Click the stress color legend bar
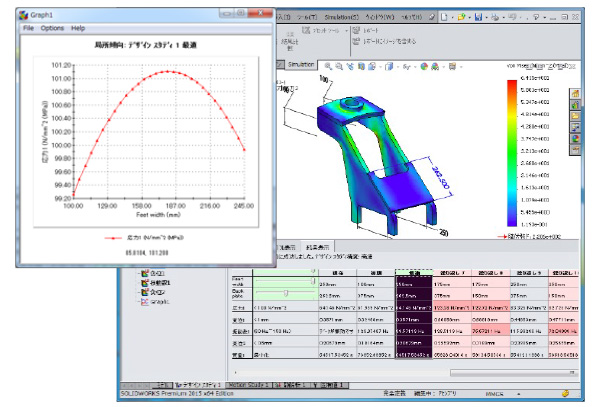 [512, 153]
